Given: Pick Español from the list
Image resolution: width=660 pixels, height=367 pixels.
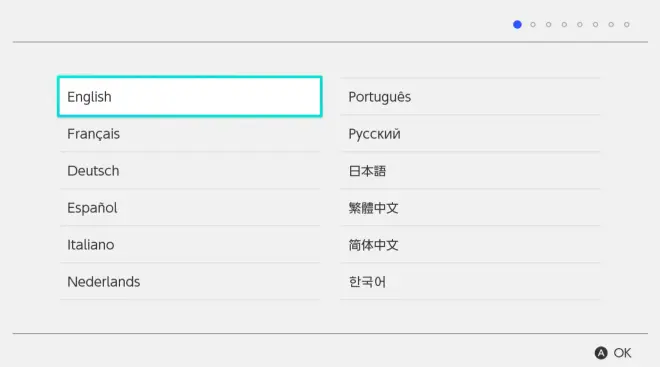Looking at the screenshot, I should tap(190, 207).
